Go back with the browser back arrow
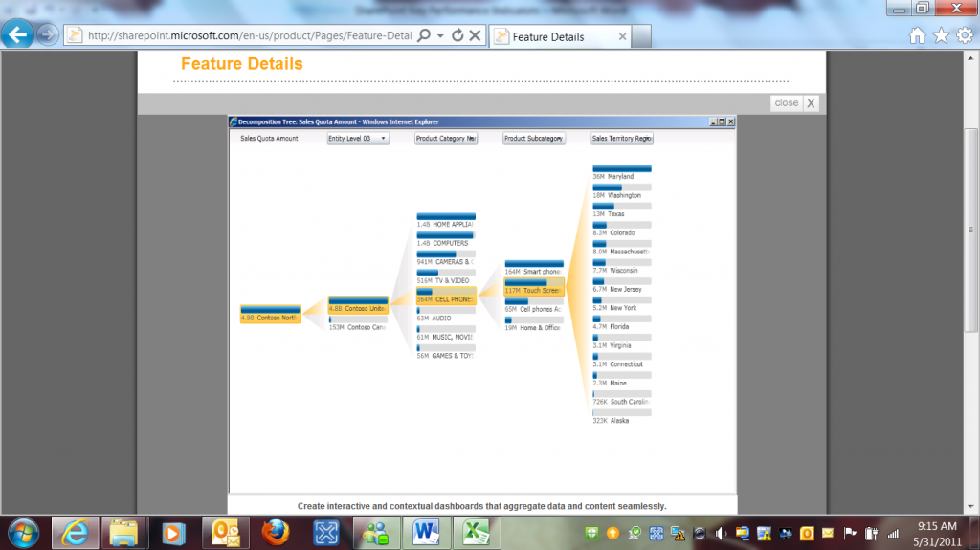Viewport: 980px width, 550px height. coord(17,33)
